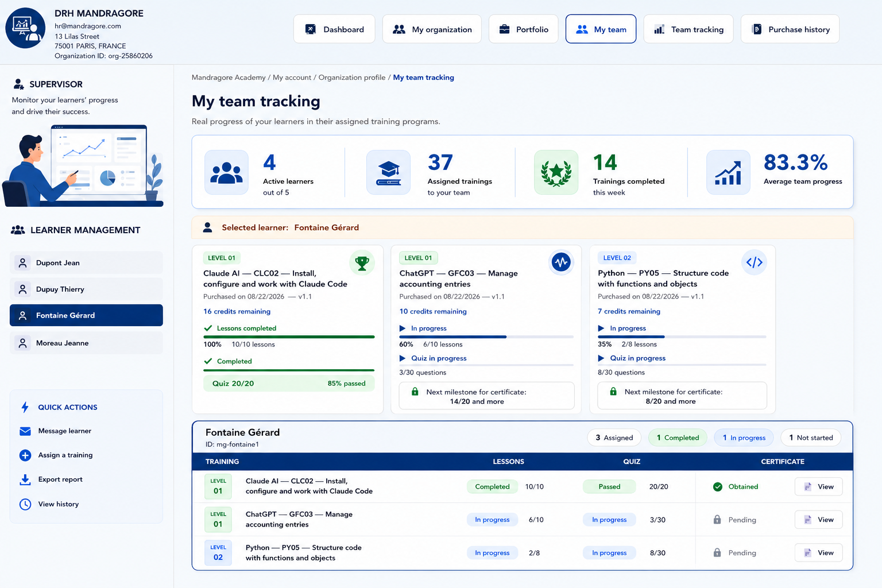View certificate for ChatGPT GFC03

point(818,520)
